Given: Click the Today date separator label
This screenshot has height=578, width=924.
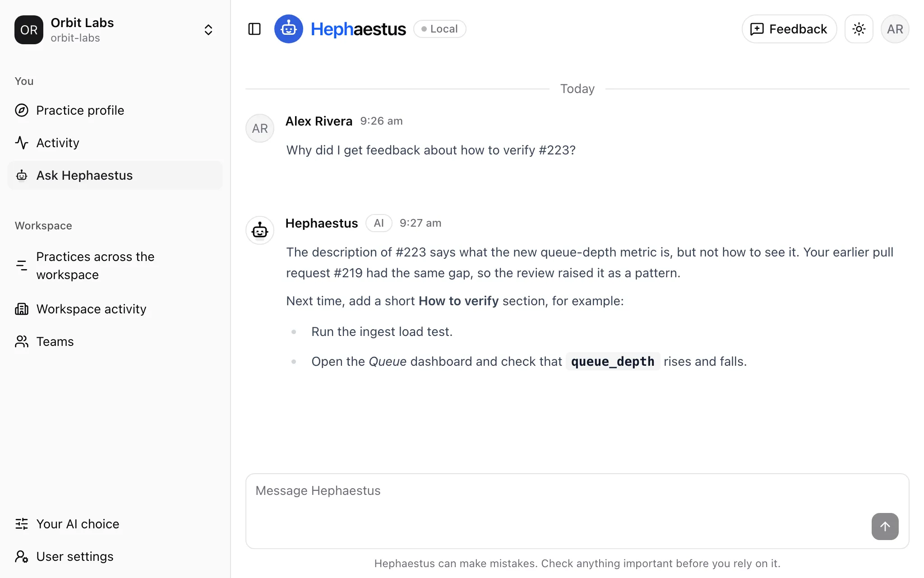Looking at the screenshot, I should [577, 89].
